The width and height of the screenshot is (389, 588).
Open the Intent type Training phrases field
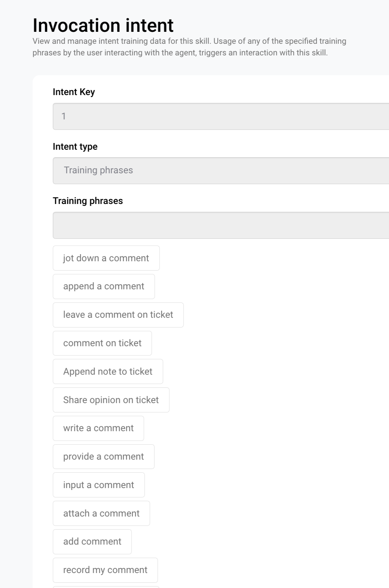pyautogui.click(x=221, y=171)
